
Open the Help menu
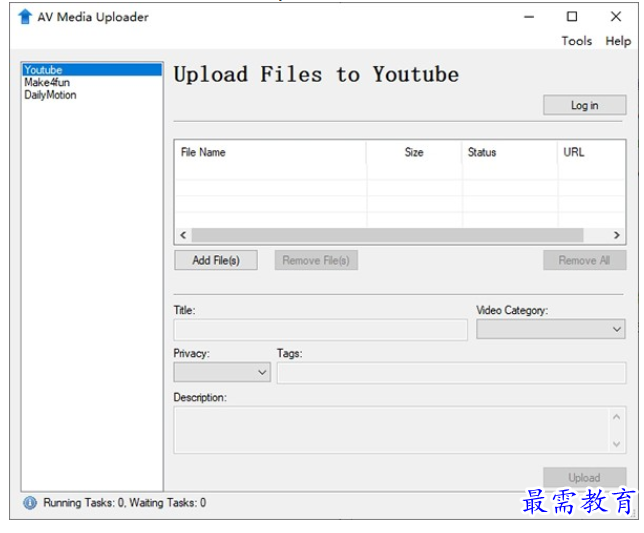tap(618, 41)
